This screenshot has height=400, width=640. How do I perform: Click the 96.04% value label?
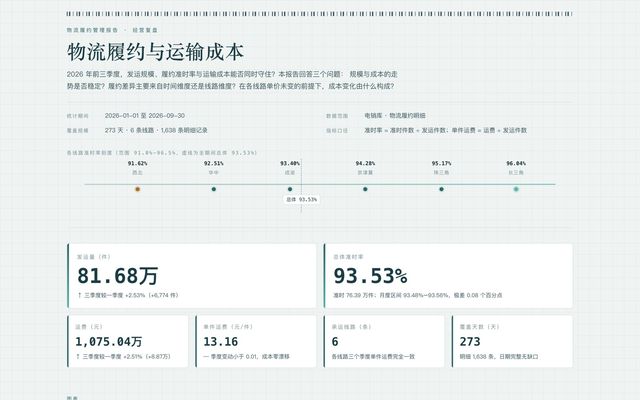click(x=516, y=164)
